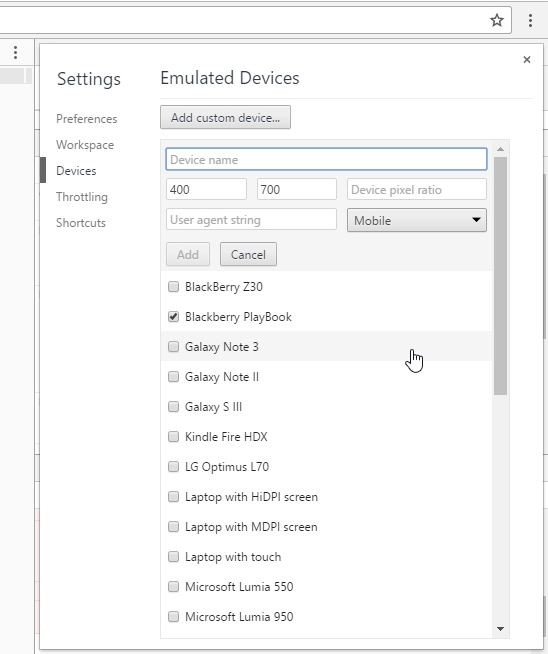This screenshot has height=654, width=548.
Task: Open Throttling settings tab
Action: [82, 197]
